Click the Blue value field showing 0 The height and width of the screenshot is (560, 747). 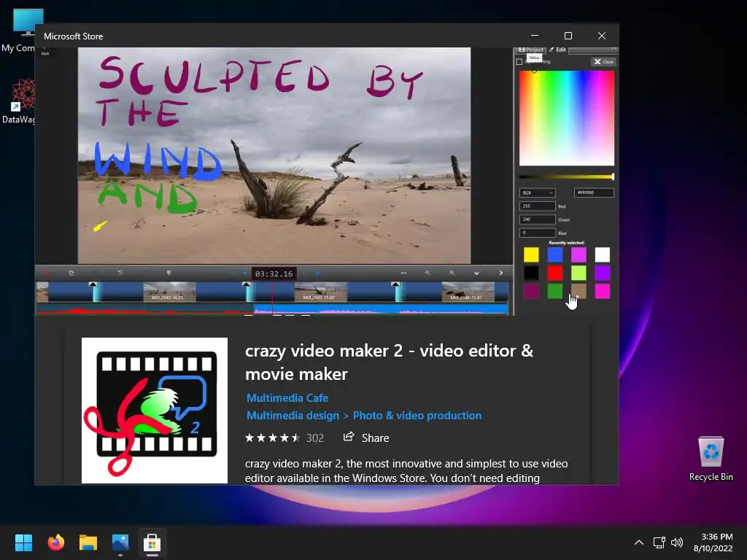(x=537, y=233)
